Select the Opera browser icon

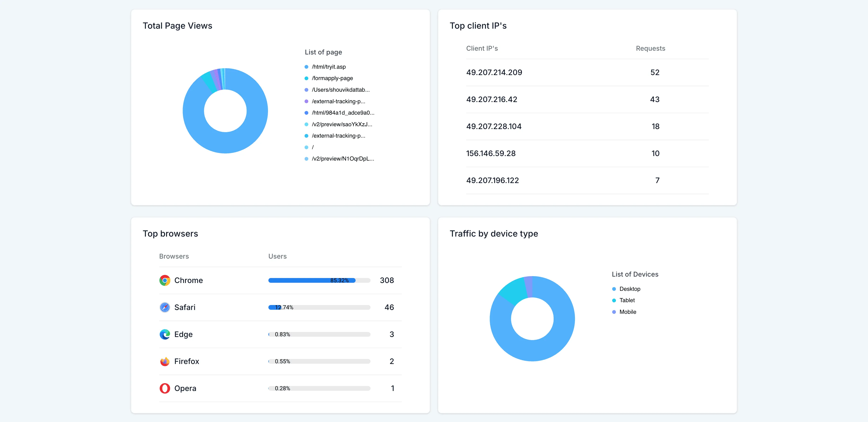coord(165,388)
